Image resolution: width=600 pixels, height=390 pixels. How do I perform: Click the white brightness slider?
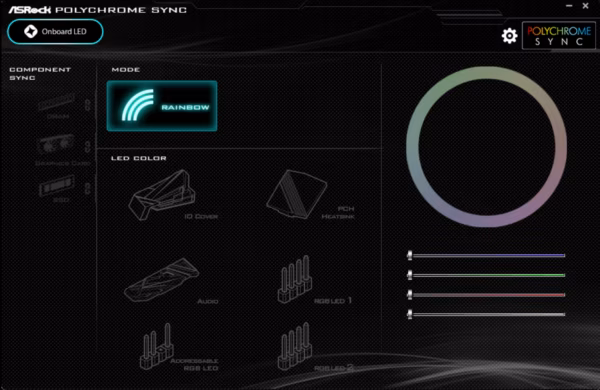(489, 315)
